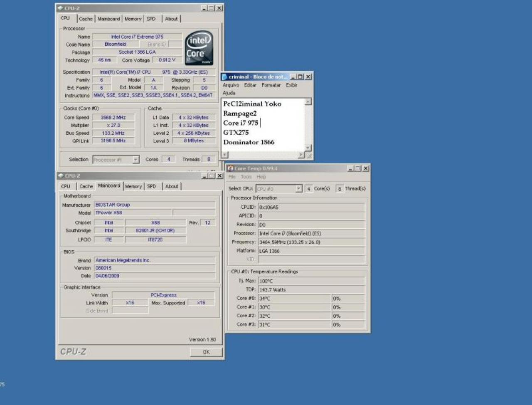Viewport: 532px width, 405px height.
Task: Switch to Memory tab in top CPU-Z window
Action: (133, 19)
